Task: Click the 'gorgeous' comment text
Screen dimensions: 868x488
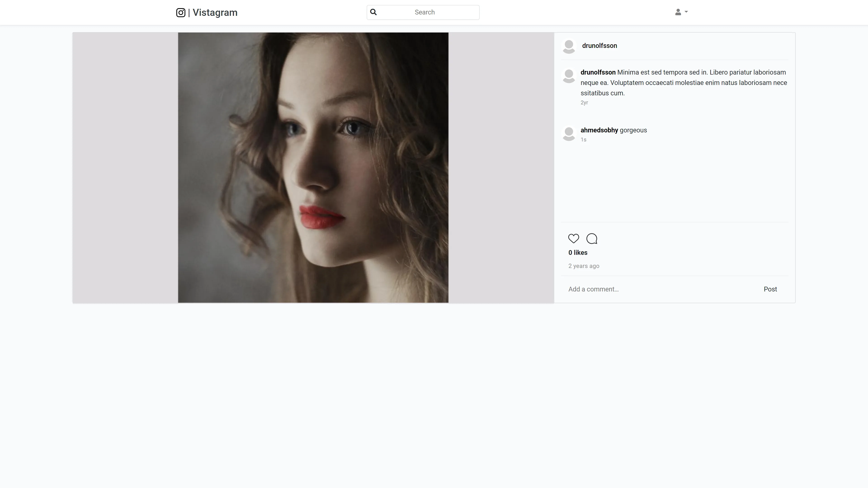Action: tap(633, 130)
